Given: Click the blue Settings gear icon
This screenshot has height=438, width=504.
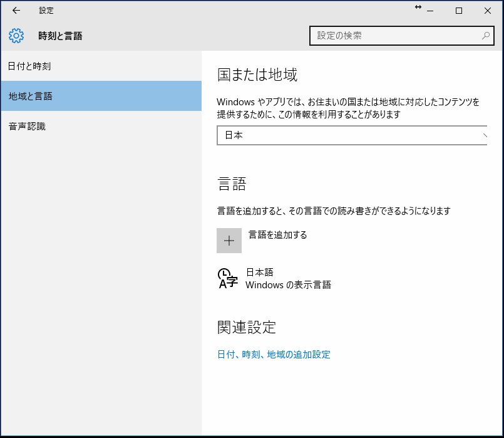Looking at the screenshot, I should pyautogui.click(x=16, y=36).
